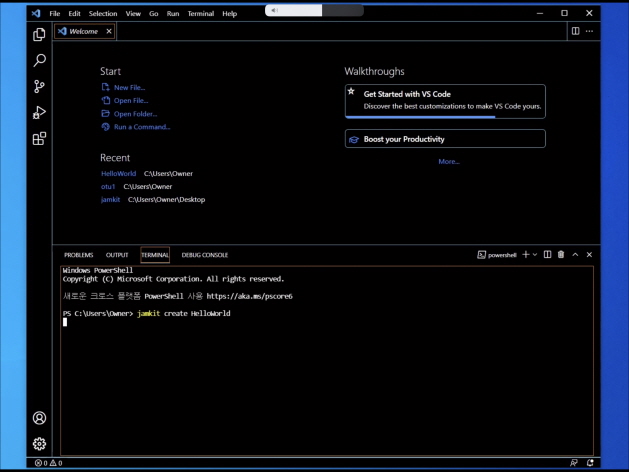Click the 'jamkit create HelloWorld' command text
The image size is (629, 472).
(x=184, y=313)
